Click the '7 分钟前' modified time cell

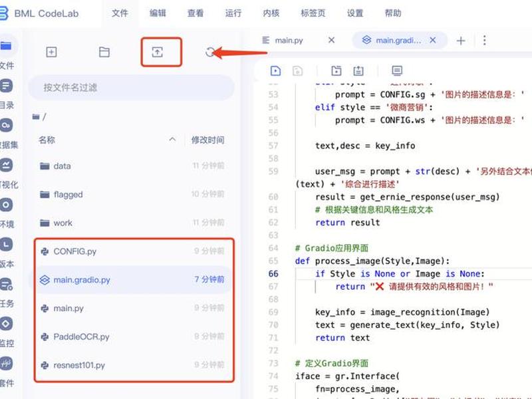point(209,279)
